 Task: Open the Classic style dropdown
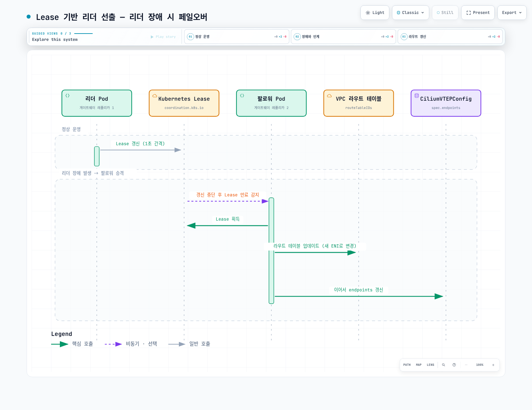tap(410, 13)
